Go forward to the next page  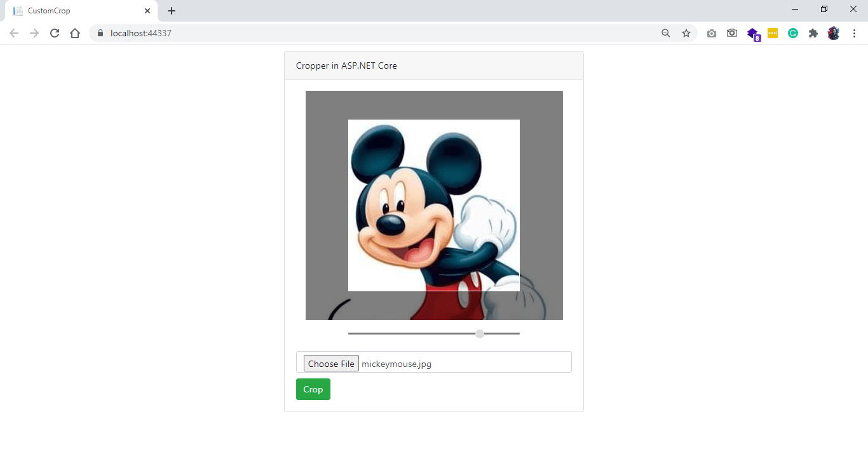(34, 33)
